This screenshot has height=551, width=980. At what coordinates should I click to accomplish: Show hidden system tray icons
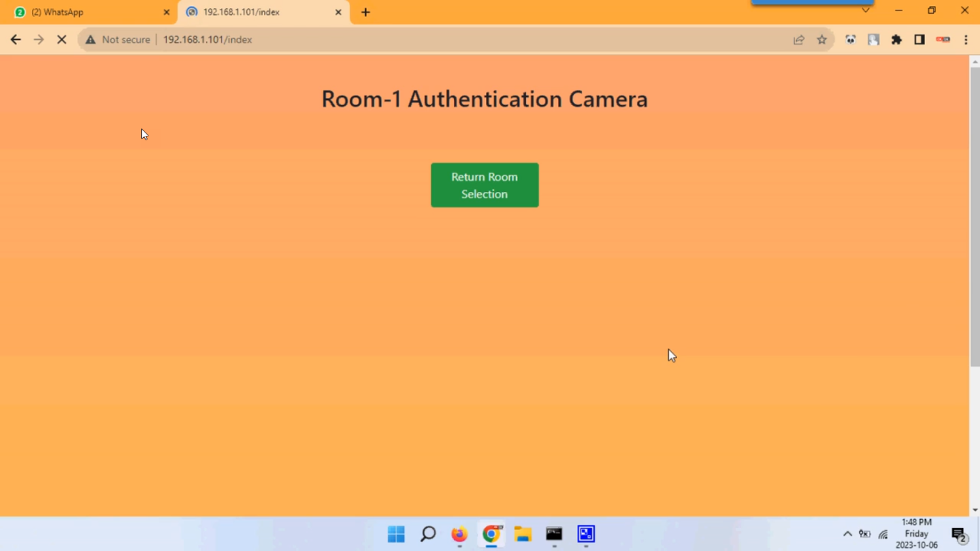coord(847,534)
